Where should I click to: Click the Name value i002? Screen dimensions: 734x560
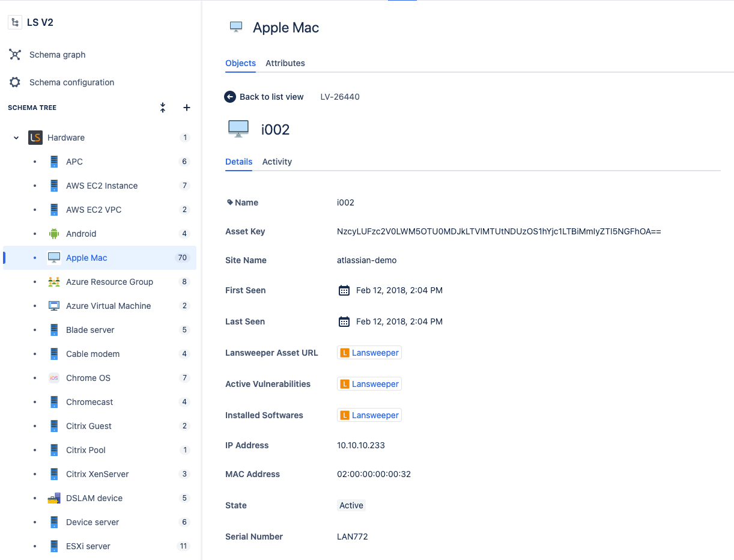pos(346,202)
